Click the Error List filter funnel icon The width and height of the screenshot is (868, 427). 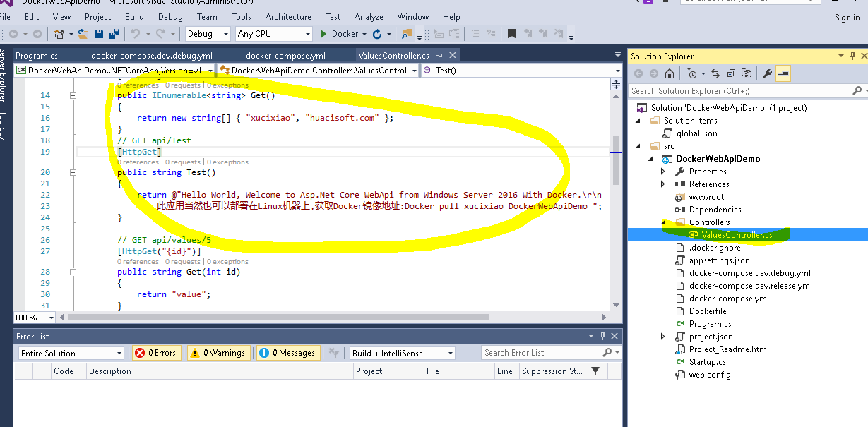(x=595, y=371)
